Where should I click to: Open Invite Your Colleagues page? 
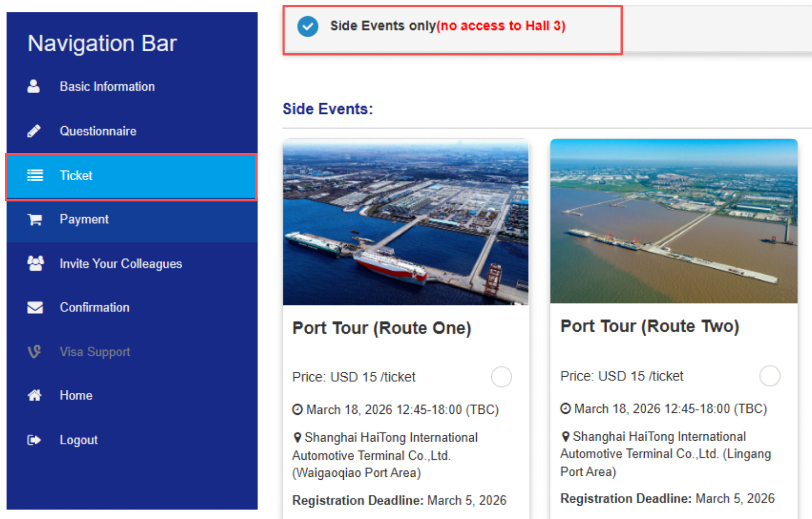pos(120,264)
